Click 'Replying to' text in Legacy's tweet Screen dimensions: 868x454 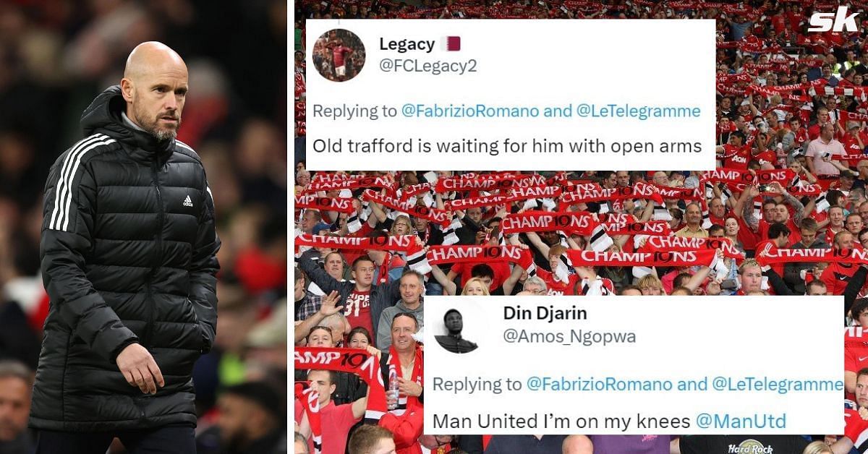[x=354, y=111]
